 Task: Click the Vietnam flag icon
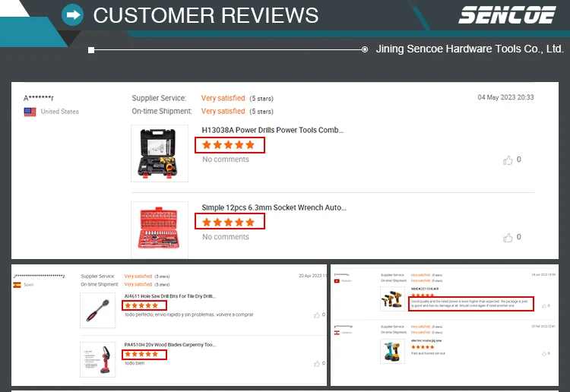337,281
